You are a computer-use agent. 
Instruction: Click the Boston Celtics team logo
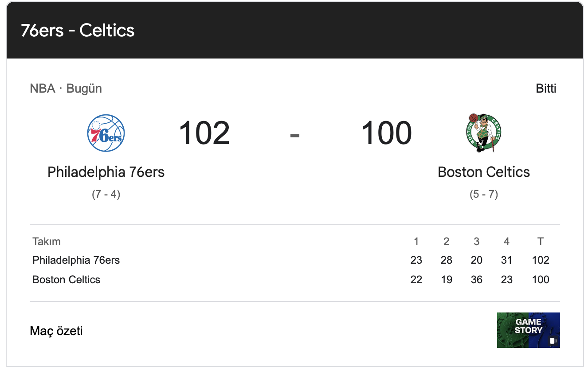(x=483, y=133)
